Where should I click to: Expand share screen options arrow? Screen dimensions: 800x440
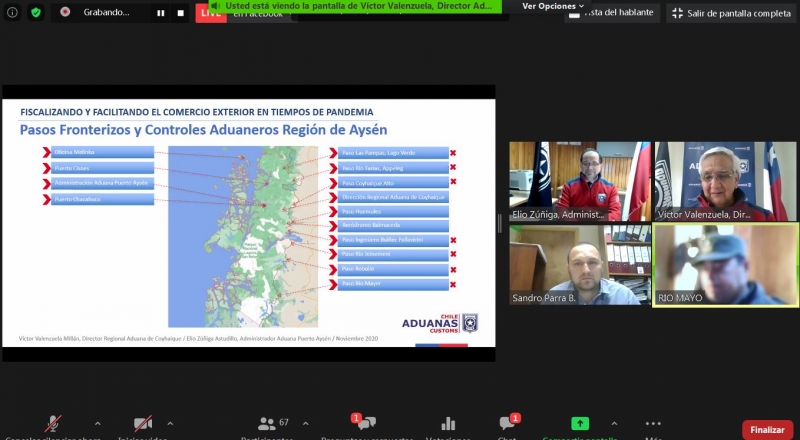click(614, 423)
